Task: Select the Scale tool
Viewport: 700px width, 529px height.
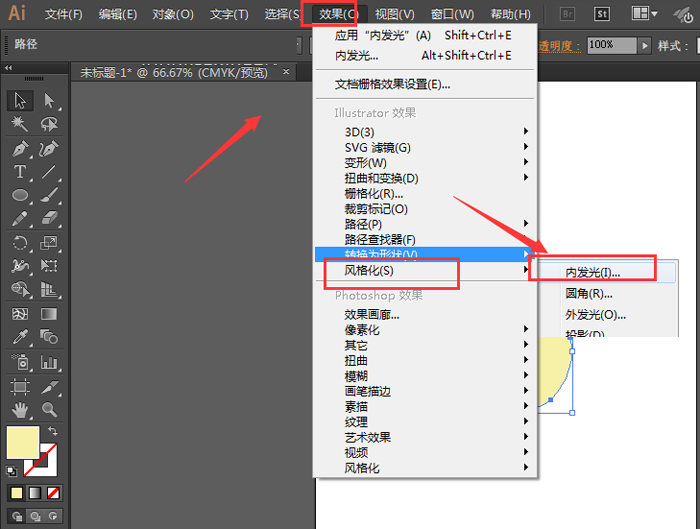Action: (x=49, y=243)
